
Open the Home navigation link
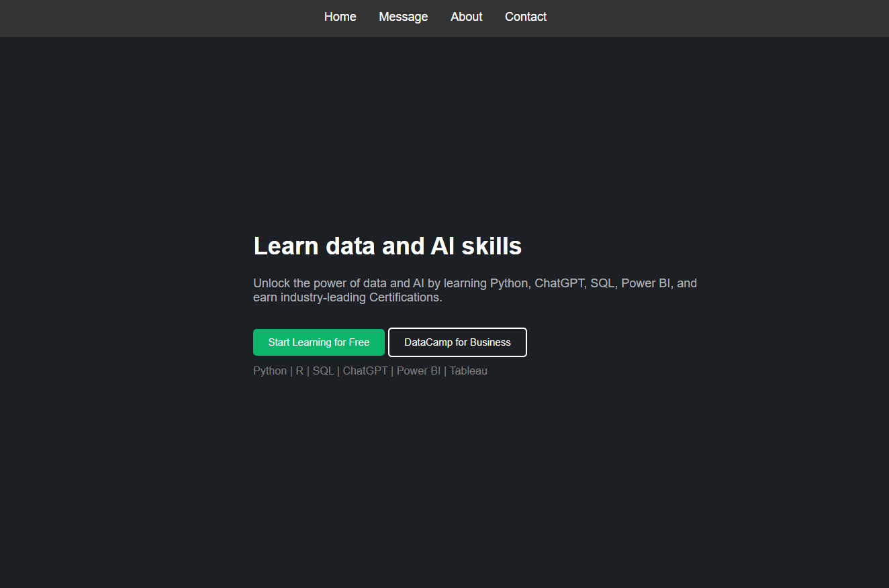tap(340, 17)
